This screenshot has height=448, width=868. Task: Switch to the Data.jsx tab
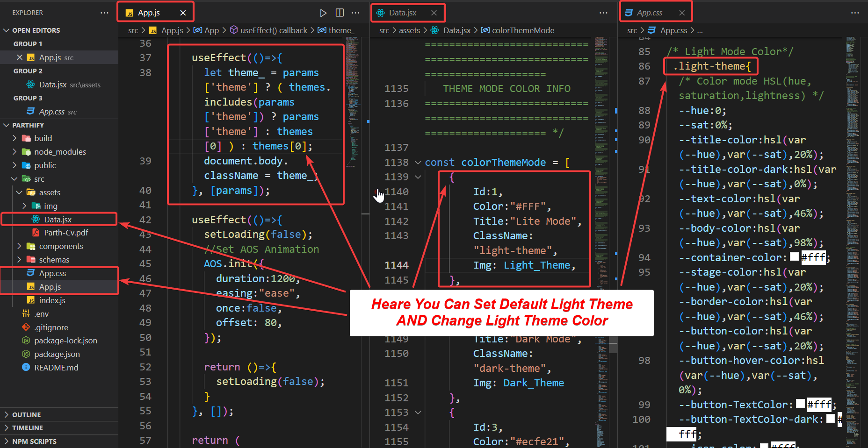pos(405,13)
